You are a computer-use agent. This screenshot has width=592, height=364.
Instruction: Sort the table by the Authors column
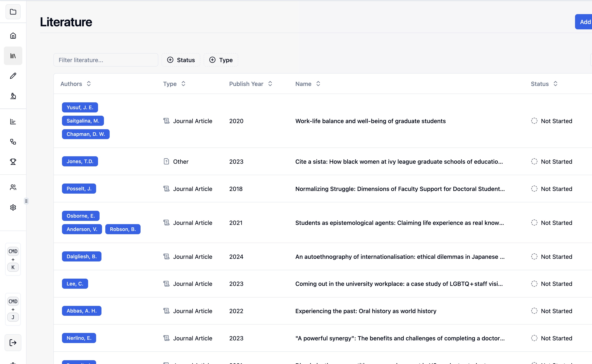(x=76, y=84)
